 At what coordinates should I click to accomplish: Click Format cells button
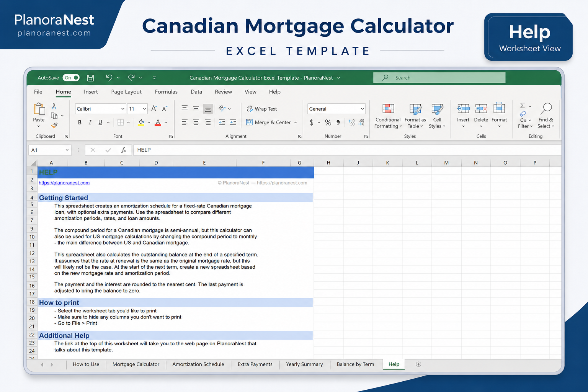click(x=499, y=116)
